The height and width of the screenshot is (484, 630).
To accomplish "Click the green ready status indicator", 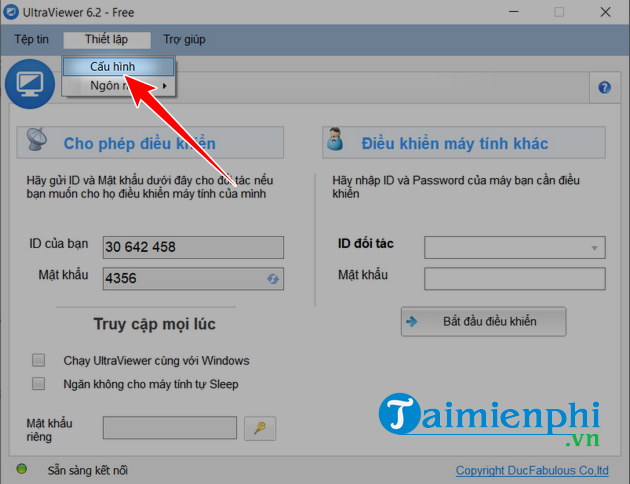I will (x=21, y=469).
